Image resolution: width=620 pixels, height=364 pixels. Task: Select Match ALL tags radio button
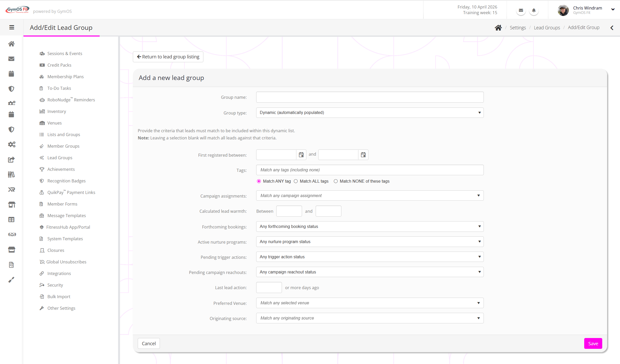pos(296,181)
